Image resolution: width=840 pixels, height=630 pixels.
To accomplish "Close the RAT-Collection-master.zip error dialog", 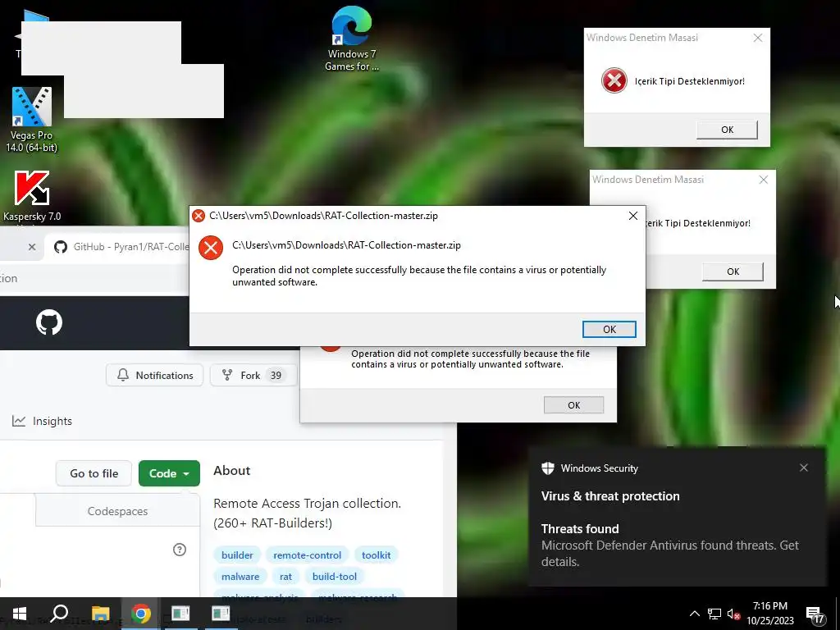I will pyautogui.click(x=632, y=216).
